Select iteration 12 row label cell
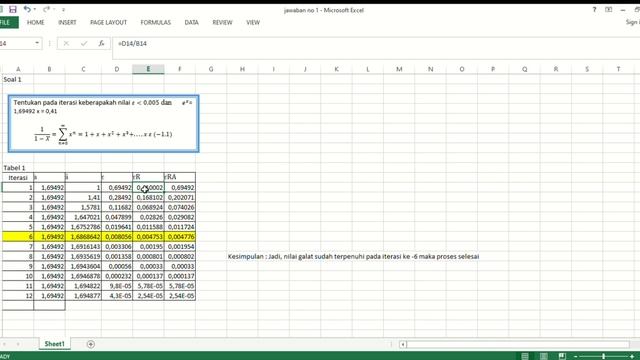The width and height of the screenshot is (640, 360). click(18, 296)
